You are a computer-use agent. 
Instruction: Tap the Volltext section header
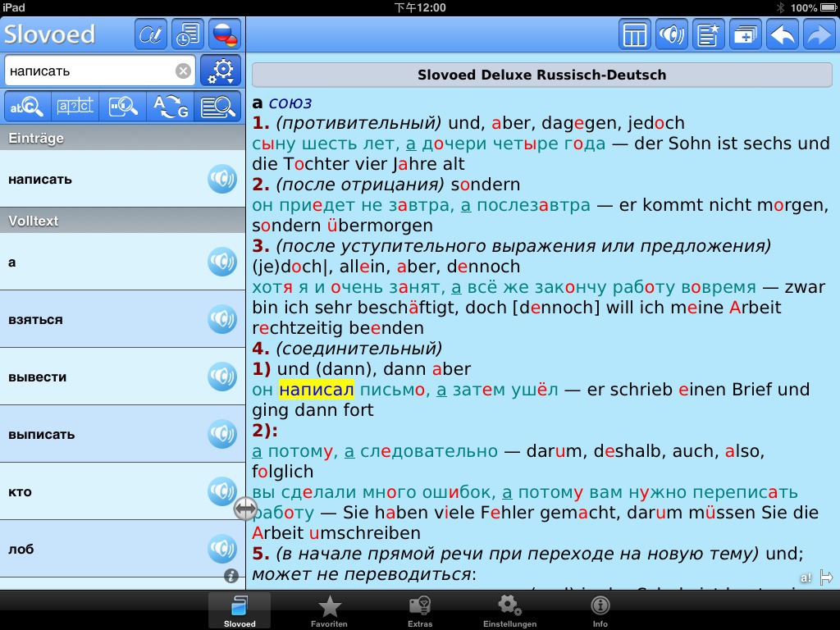[x=123, y=220]
